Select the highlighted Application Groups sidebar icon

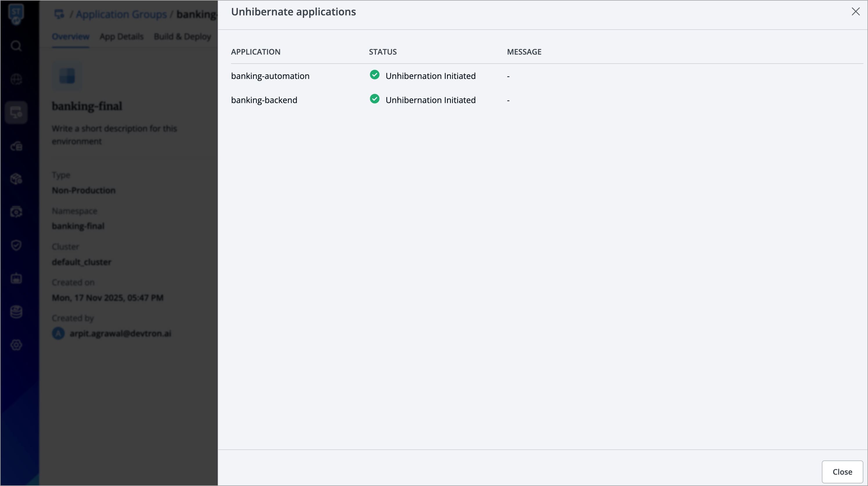coord(16,113)
